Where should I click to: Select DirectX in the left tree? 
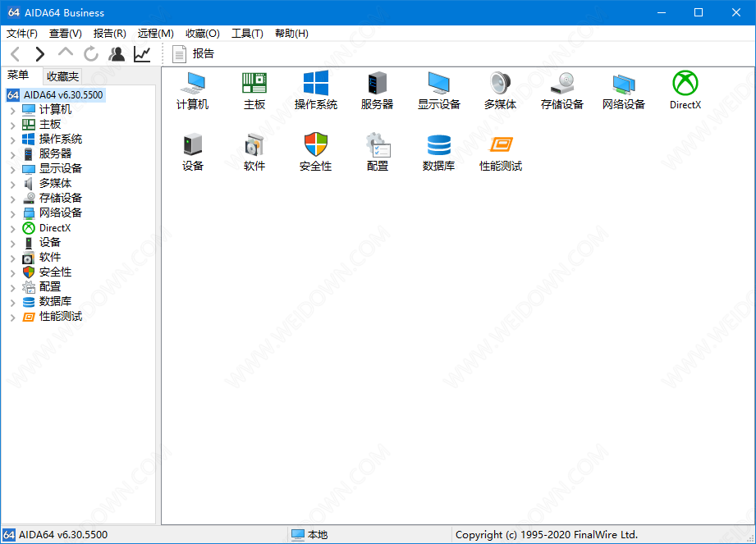55,228
